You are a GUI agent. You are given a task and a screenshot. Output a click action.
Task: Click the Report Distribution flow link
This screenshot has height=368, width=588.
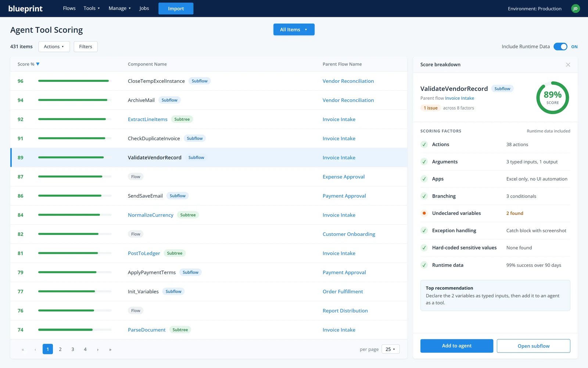click(345, 311)
